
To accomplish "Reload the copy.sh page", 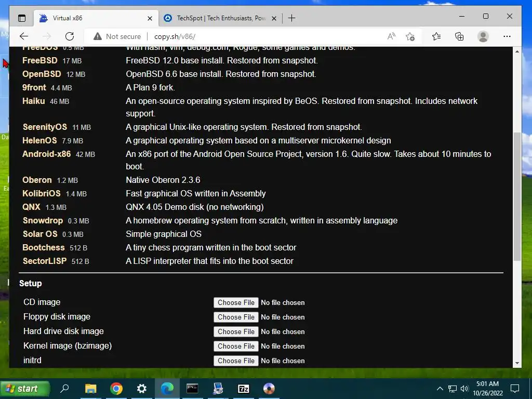I will 70,36.
